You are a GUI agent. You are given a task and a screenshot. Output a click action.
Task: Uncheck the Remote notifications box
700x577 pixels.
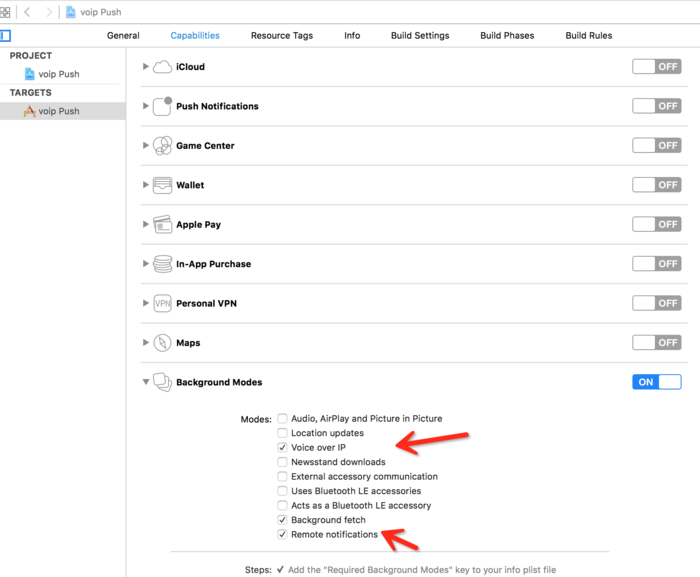[x=282, y=534]
